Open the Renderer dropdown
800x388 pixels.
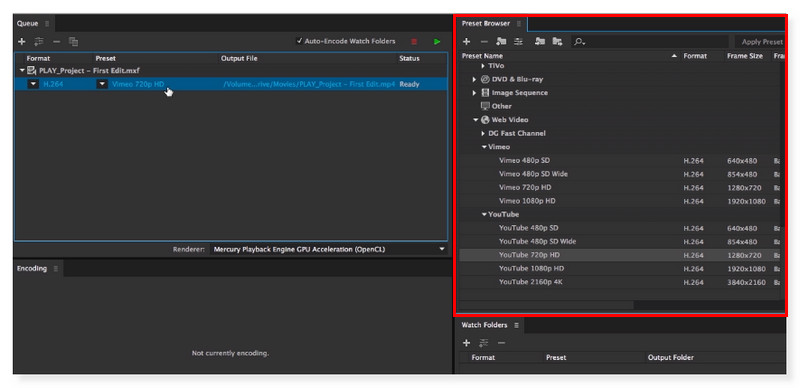328,250
